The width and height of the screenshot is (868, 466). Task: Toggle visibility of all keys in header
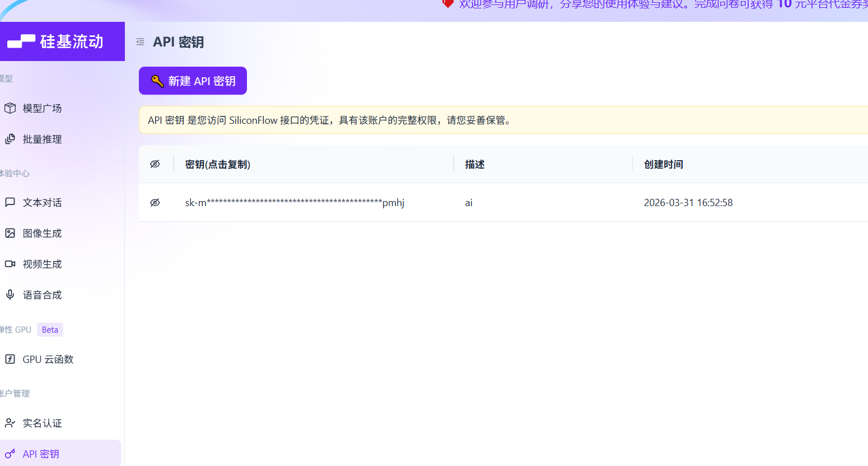click(x=155, y=164)
